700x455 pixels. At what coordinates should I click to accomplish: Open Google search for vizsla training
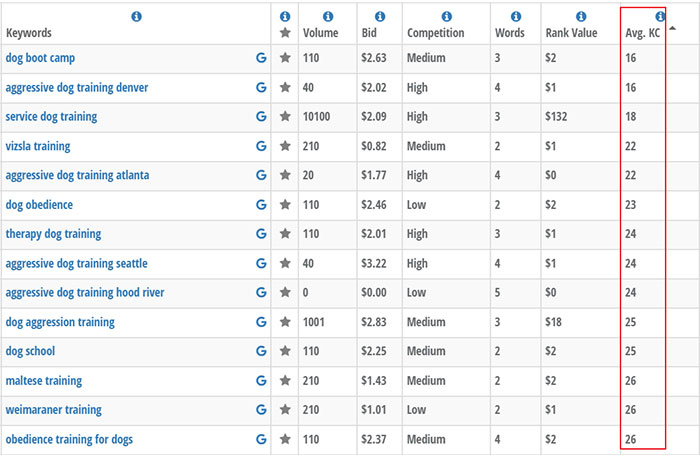pos(261,146)
